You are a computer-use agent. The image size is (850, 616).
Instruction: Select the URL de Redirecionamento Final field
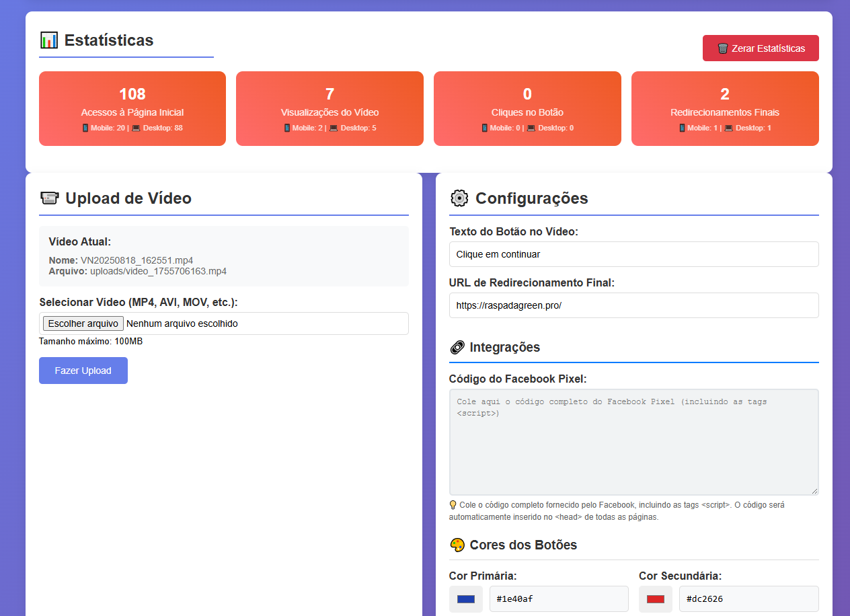[633, 305]
